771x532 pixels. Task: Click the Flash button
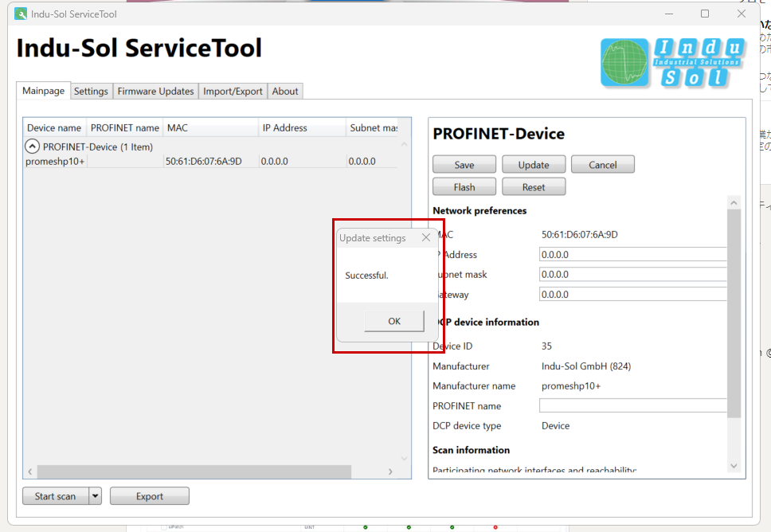[464, 187]
